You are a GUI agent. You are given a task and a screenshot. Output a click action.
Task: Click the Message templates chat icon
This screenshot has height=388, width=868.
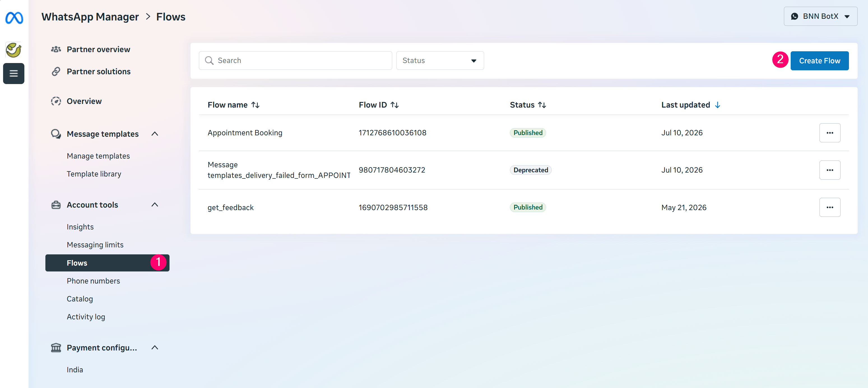pos(56,134)
